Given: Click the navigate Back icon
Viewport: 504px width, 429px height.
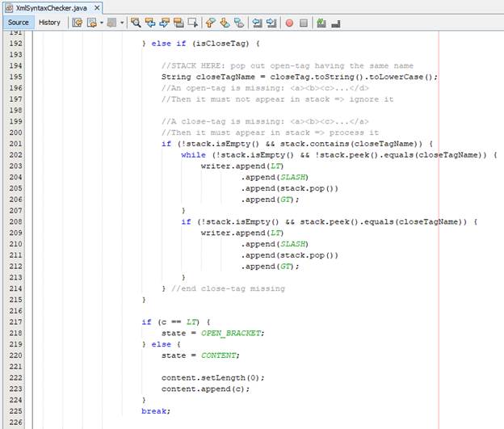Looking at the screenshot, I should point(92,23).
